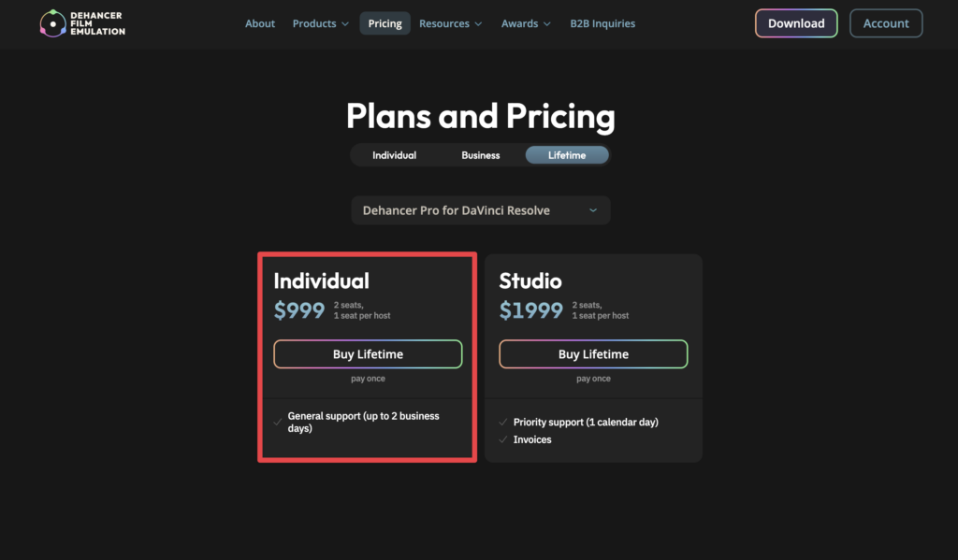Expand the Resources navigation menu
The image size is (958, 560).
450,23
